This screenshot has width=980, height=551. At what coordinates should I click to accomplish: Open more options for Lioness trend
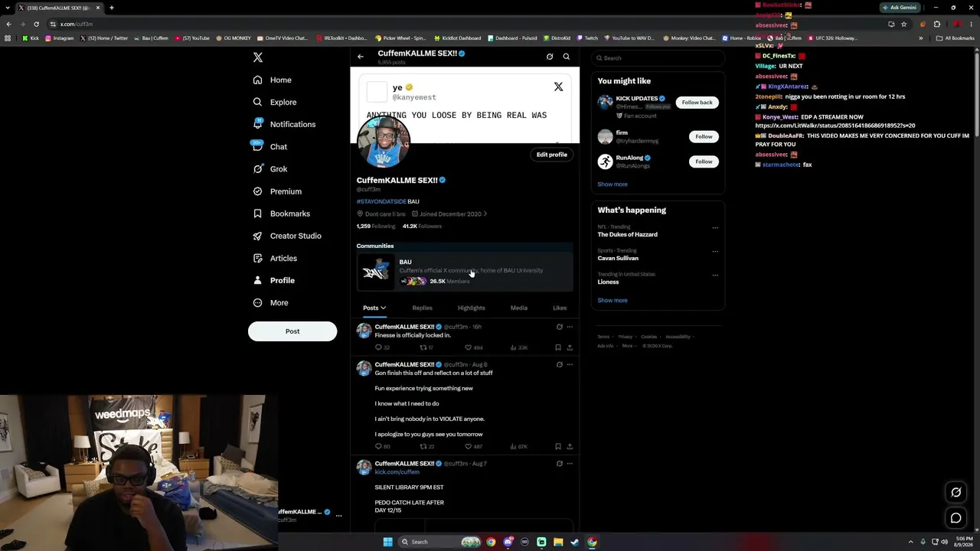tap(715, 275)
